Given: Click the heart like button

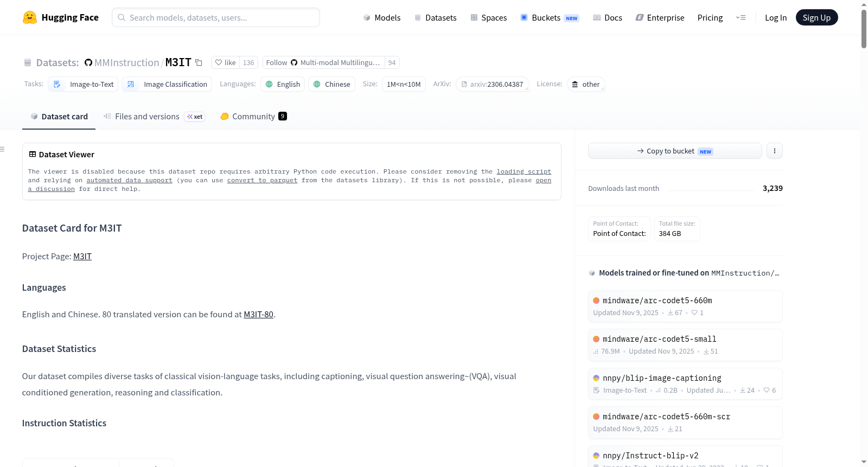Looking at the screenshot, I should (x=225, y=62).
